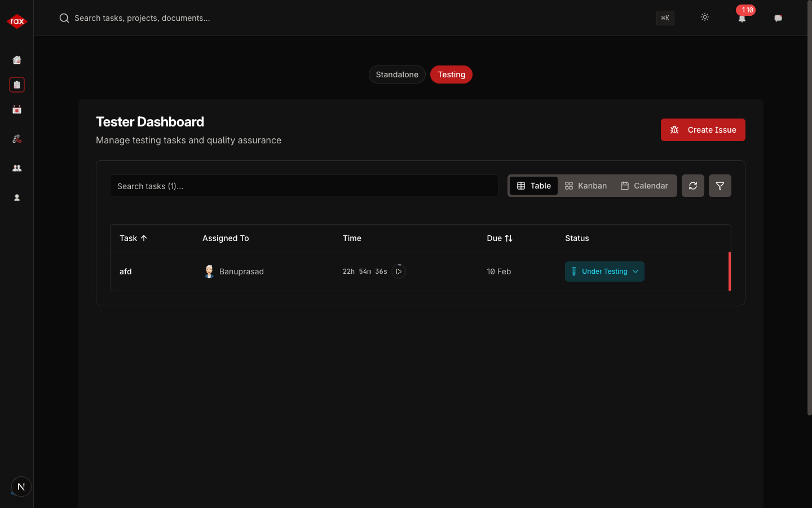Switch to the Kanban view
The width and height of the screenshot is (812, 508).
click(x=586, y=186)
